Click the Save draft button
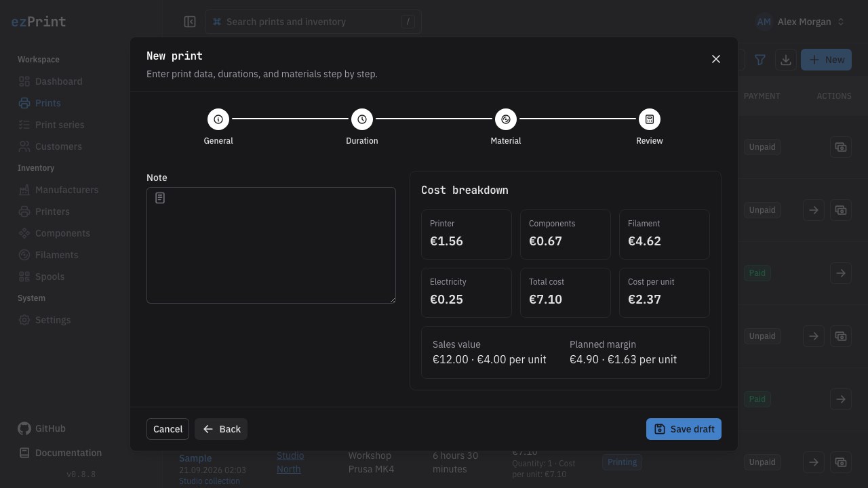The height and width of the screenshot is (488, 868). click(x=684, y=429)
